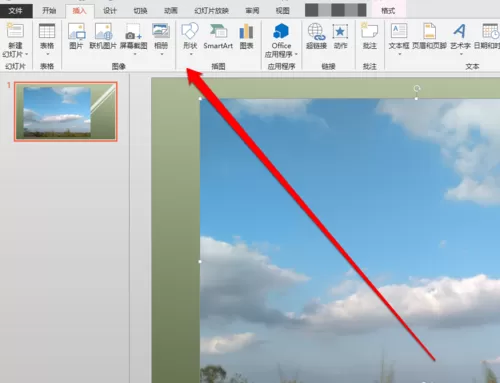Expand the Screenshot dropdown arrow
Image resolution: width=500 pixels, height=383 pixels.
click(134, 54)
